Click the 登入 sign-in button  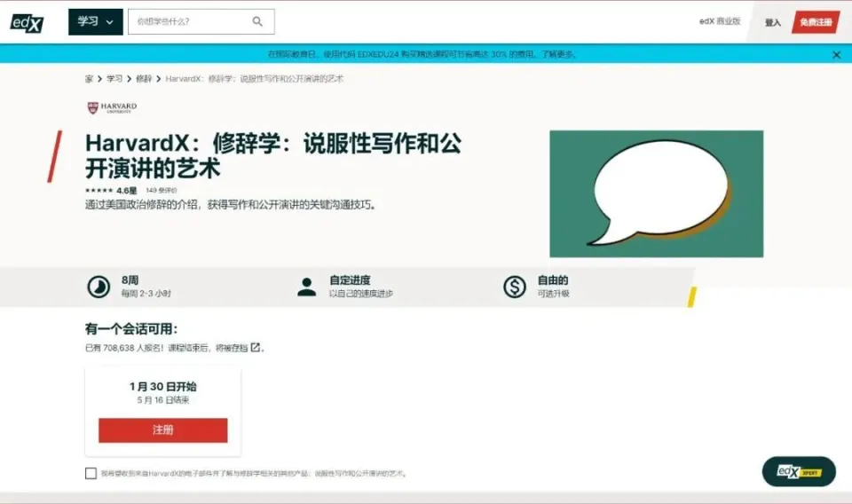coord(773,22)
